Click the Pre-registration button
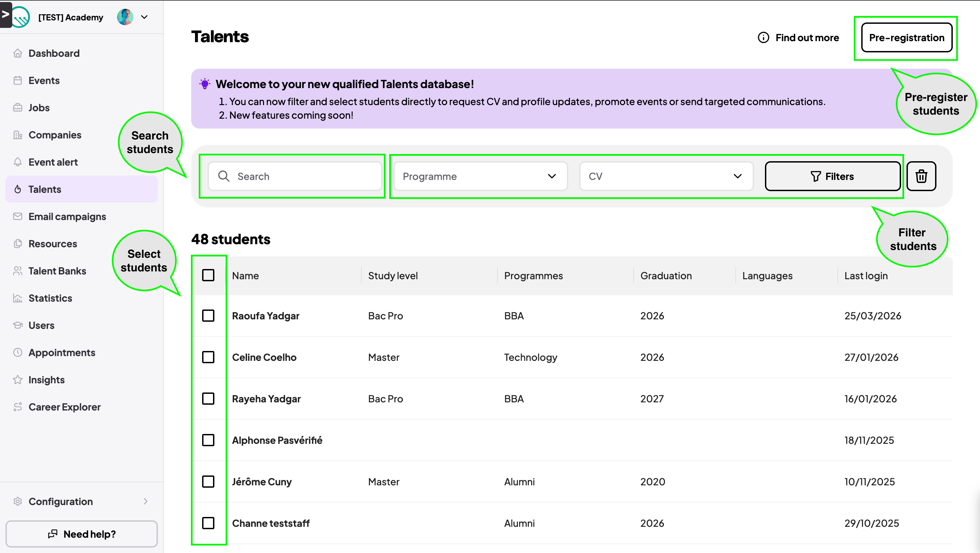Image resolution: width=980 pixels, height=553 pixels. 906,38
